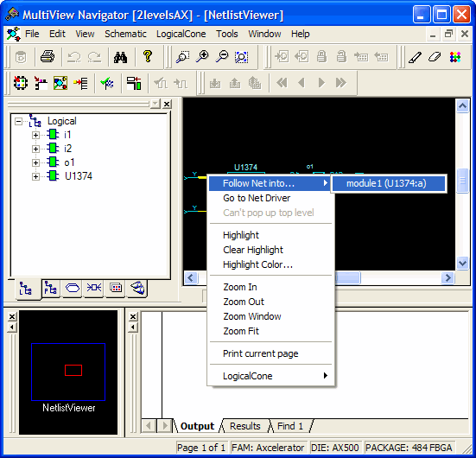Expand the i1 tree node
The image size is (476, 458).
[x=35, y=135]
